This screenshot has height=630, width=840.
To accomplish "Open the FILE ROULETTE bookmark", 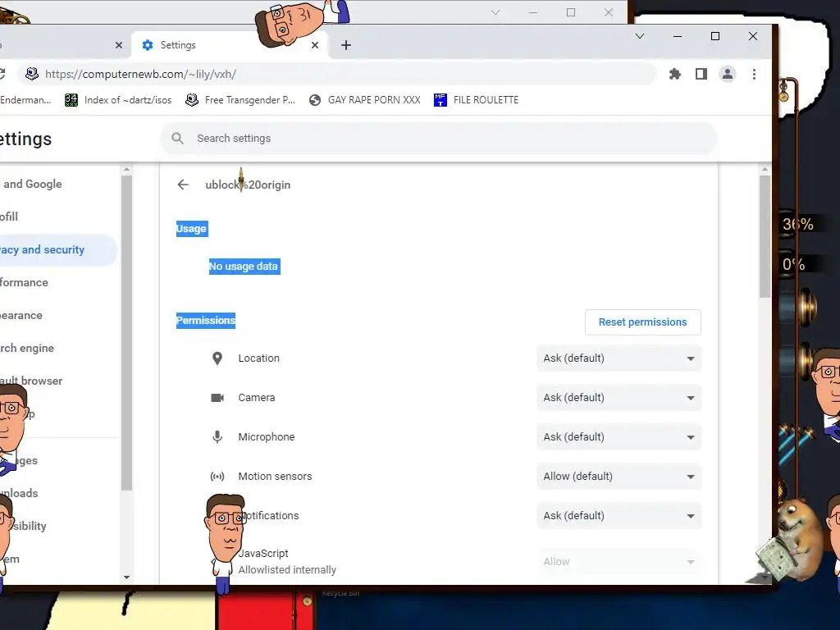I will (477, 99).
